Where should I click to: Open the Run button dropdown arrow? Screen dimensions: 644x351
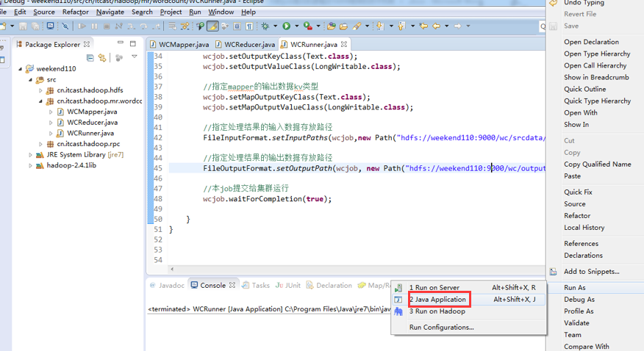coord(296,26)
